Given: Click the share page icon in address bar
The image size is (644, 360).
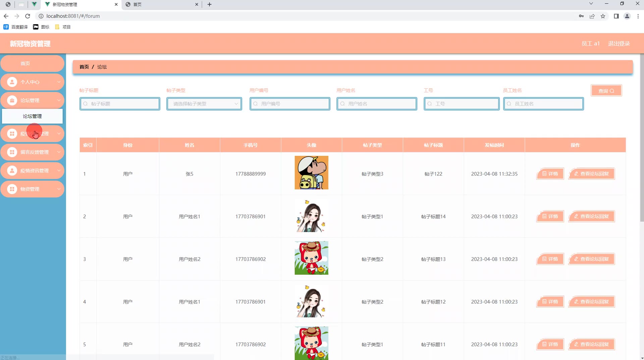Looking at the screenshot, I should 592,16.
